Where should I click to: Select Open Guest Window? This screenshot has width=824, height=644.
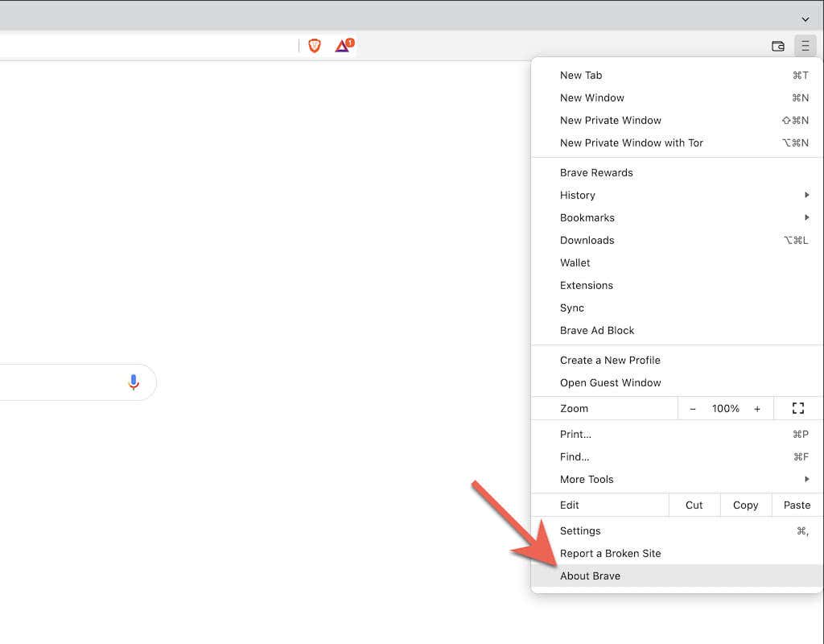(x=677, y=383)
